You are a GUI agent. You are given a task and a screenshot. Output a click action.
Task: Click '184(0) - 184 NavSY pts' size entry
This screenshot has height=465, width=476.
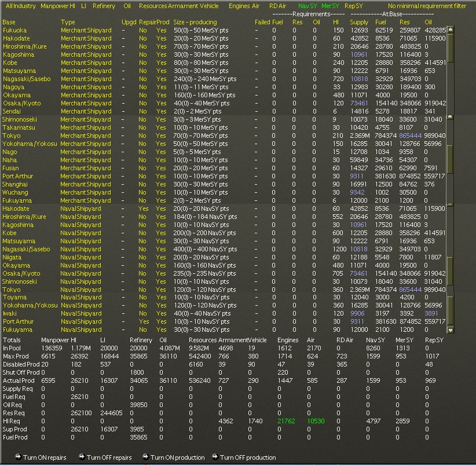205,217
